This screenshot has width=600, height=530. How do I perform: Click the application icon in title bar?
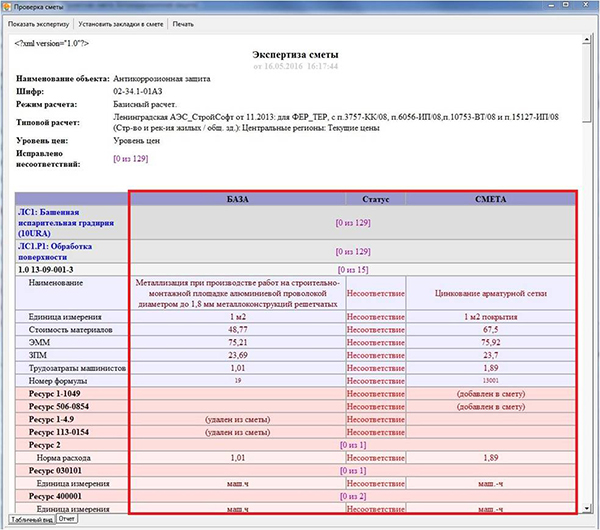7,7
